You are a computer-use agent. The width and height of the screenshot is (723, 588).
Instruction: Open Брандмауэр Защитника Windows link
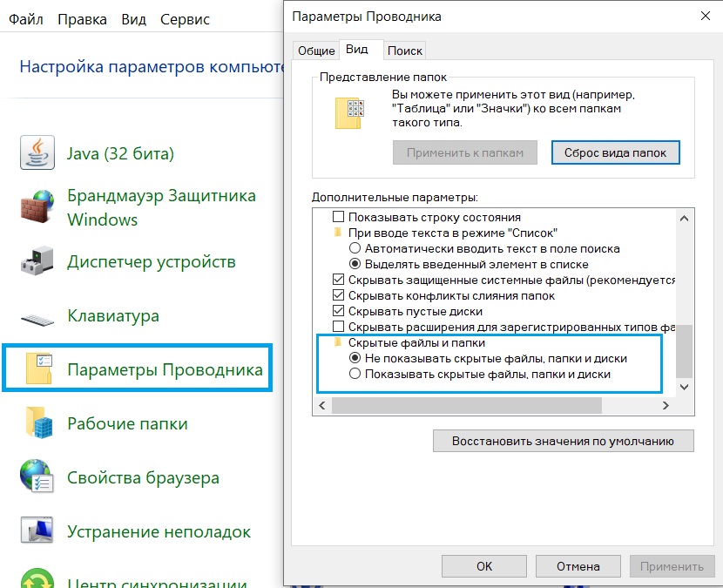pos(161,207)
